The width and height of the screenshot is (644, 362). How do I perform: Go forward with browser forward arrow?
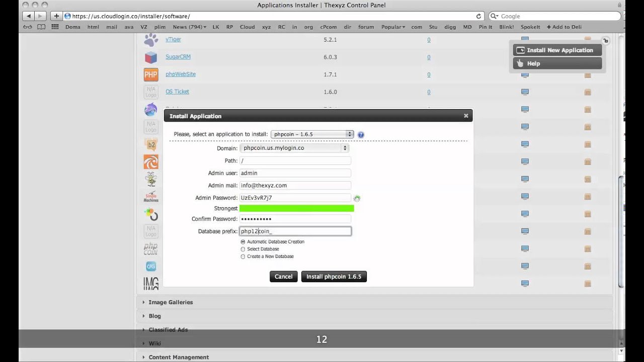[x=41, y=16]
